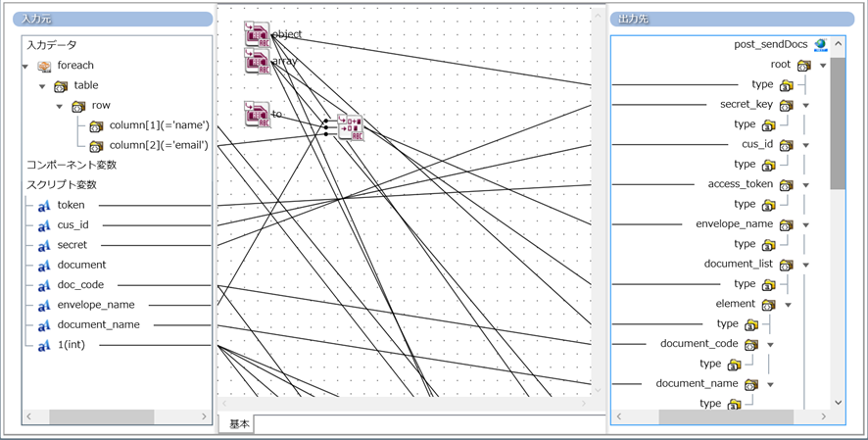Click the column[1] node icon in input tree

click(x=96, y=125)
